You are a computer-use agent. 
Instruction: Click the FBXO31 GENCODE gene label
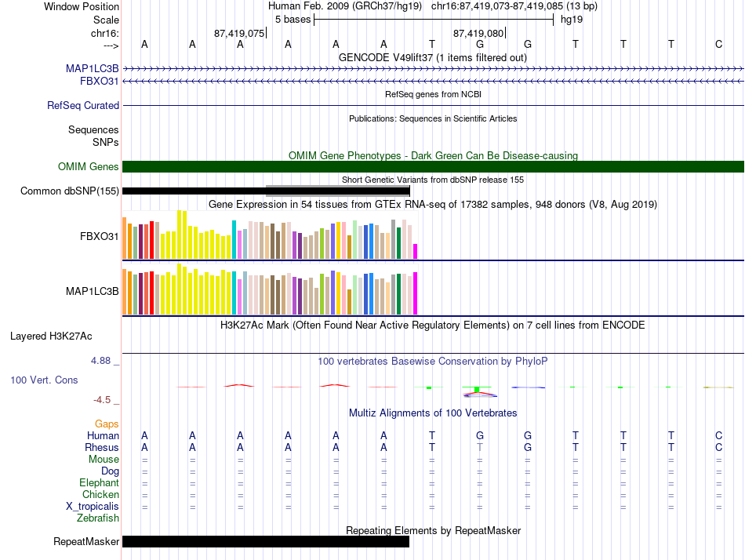[x=100, y=82]
